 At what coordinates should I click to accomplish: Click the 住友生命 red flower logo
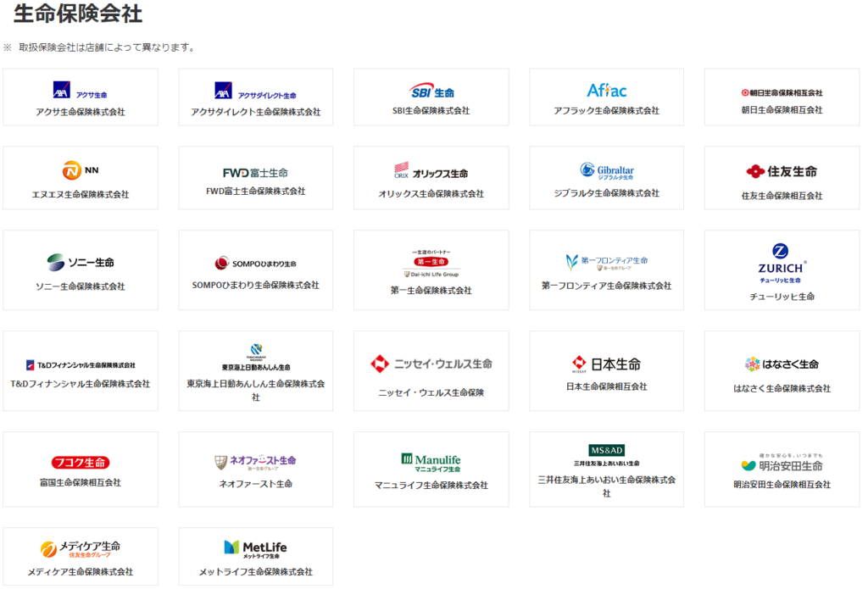pos(782,171)
